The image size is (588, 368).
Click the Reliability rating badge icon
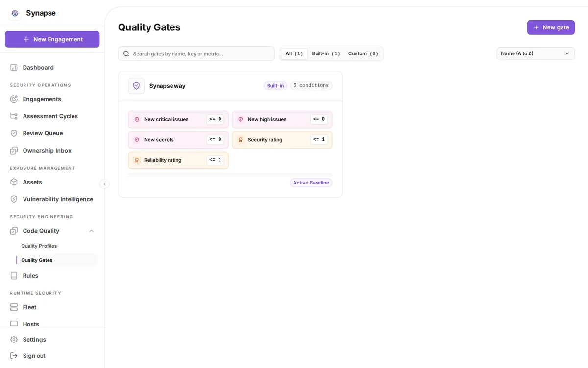tap(137, 160)
